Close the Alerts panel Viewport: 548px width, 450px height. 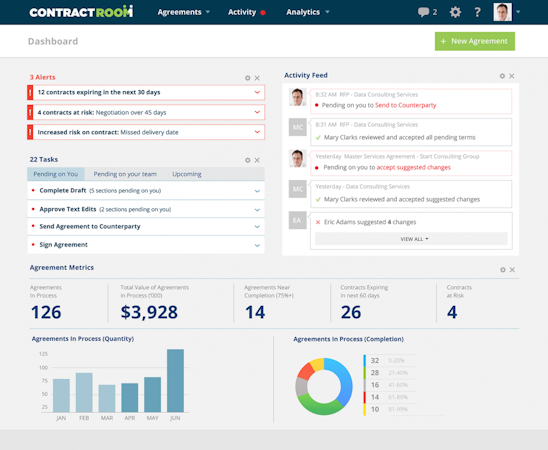point(257,78)
